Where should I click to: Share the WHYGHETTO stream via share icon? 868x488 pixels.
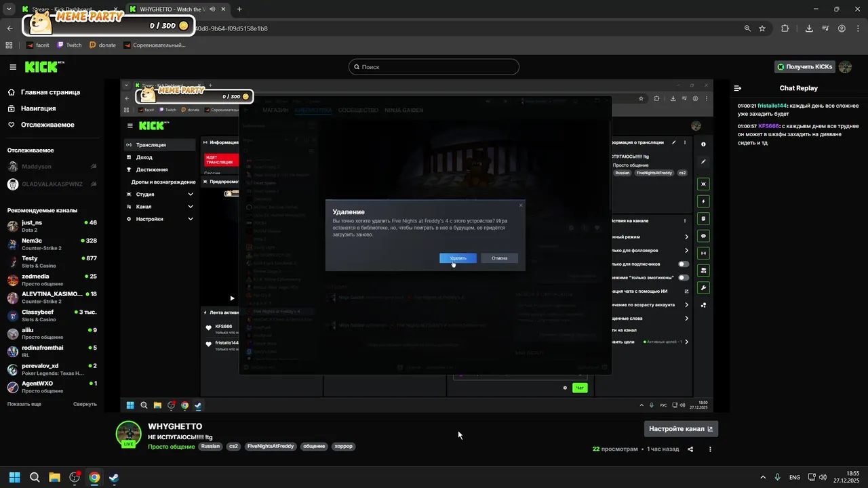pos(690,449)
